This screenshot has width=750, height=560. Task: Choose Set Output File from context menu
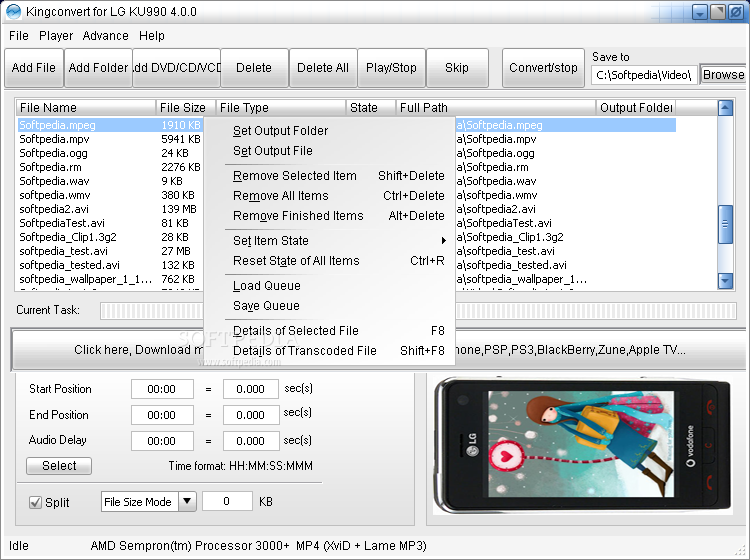pyautogui.click(x=329, y=151)
